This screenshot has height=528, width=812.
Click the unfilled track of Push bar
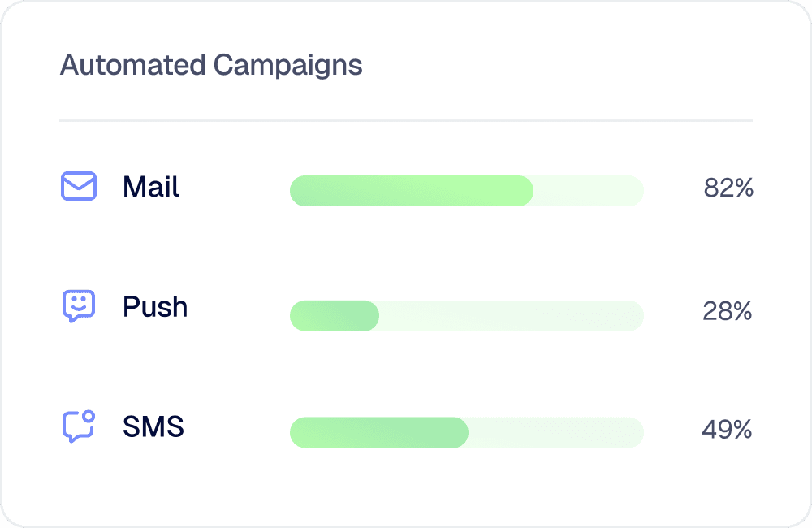click(x=512, y=315)
